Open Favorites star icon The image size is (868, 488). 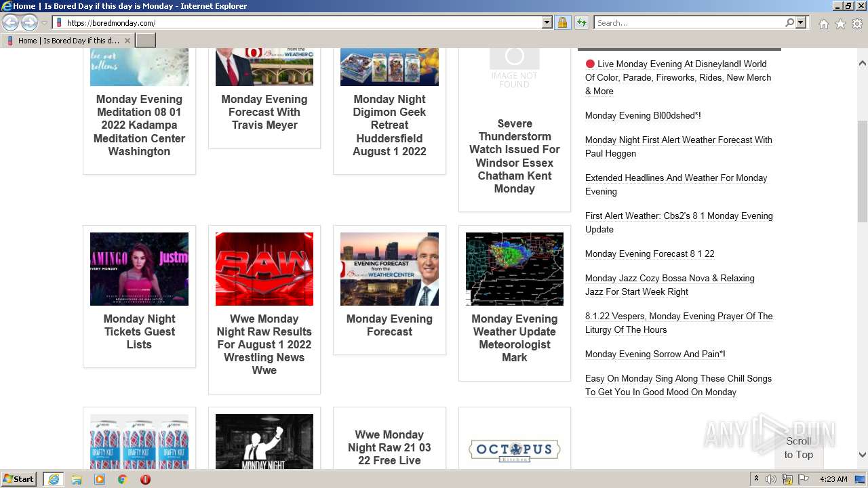tap(840, 24)
